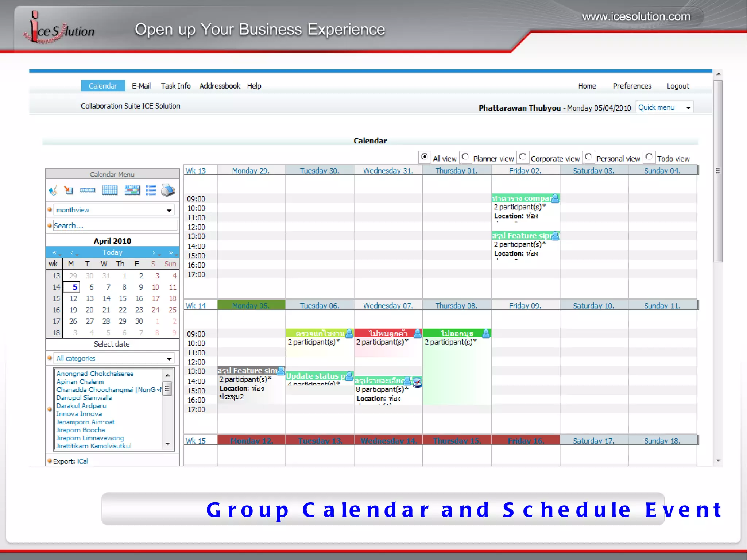Click Select date below mini calendar
Screen dimensions: 747x560
112,344
